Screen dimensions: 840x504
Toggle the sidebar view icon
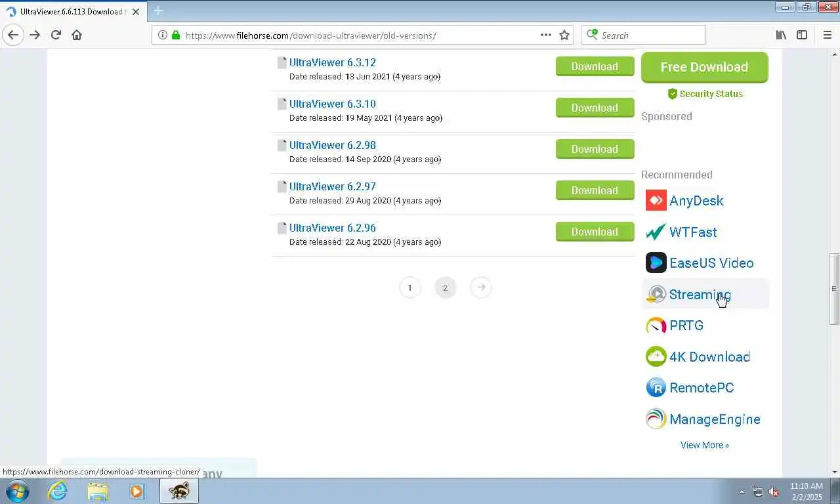point(802,35)
